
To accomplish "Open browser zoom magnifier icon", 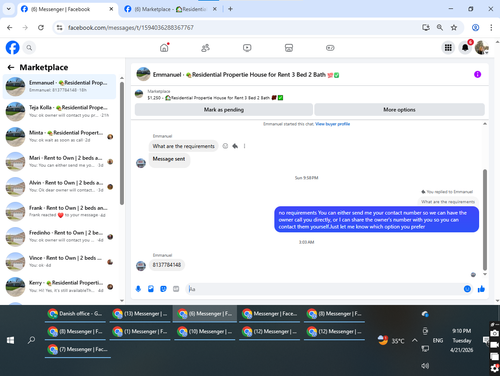I will coord(440,28).
